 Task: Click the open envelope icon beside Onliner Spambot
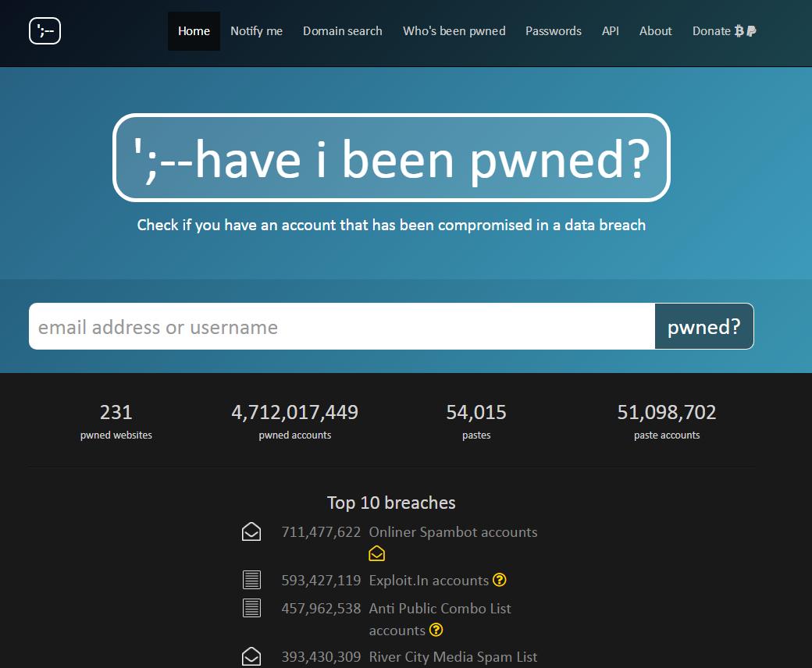point(251,532)
